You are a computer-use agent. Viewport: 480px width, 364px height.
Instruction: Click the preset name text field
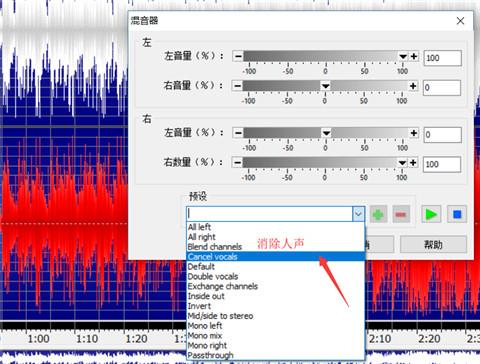[269, 214]
